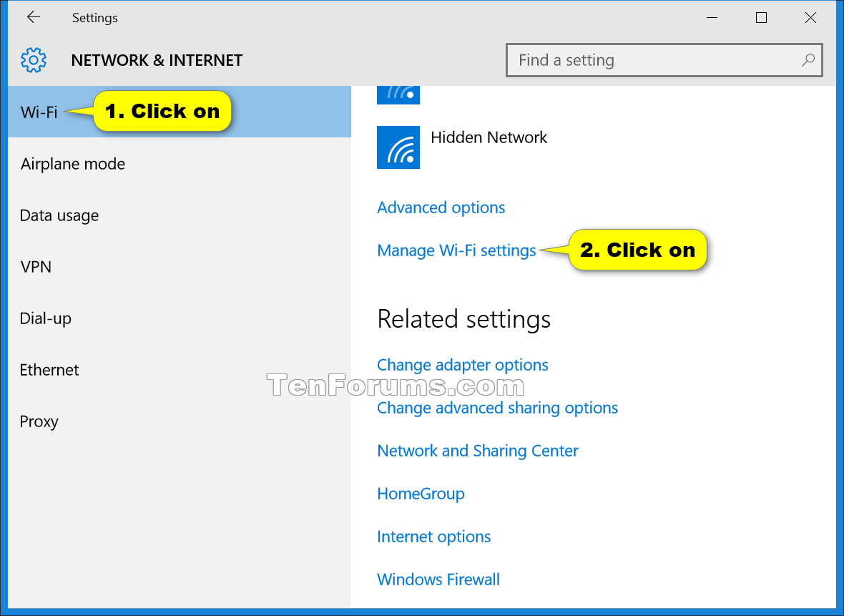Select the Wi-Fi section in the sidebar
Image resolution: width=844 pixels, height=616 pixels.
[x=39, y=112]
